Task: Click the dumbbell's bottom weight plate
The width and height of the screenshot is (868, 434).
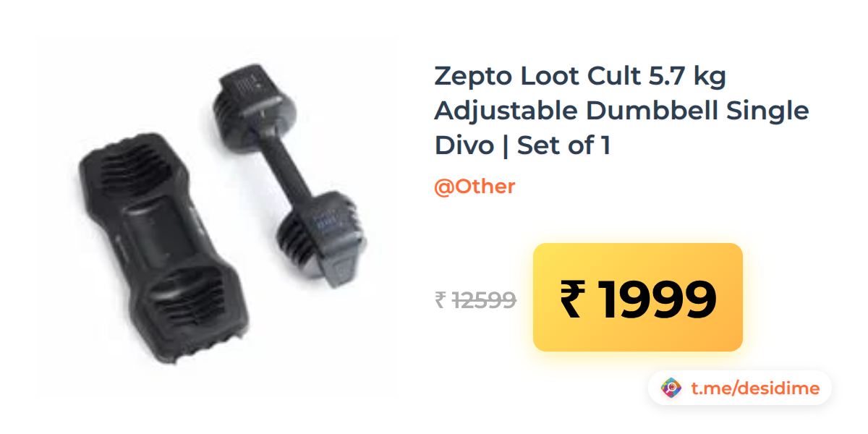Action: click(322, 235)
